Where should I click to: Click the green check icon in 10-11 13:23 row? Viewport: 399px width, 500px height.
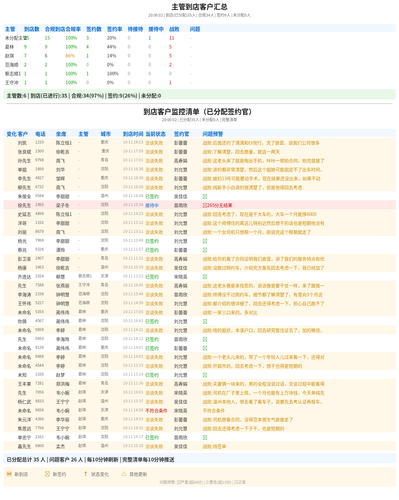point(205,277)
